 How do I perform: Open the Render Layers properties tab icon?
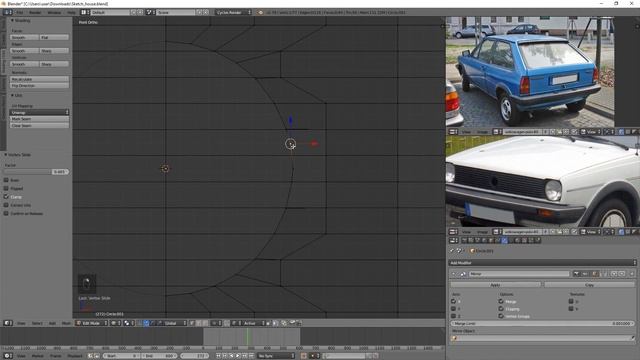(471, 240)
